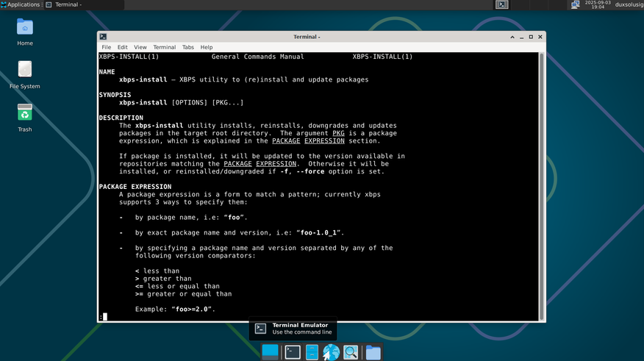
Task: Open the File menu
Action: click(x=107, y=47)
